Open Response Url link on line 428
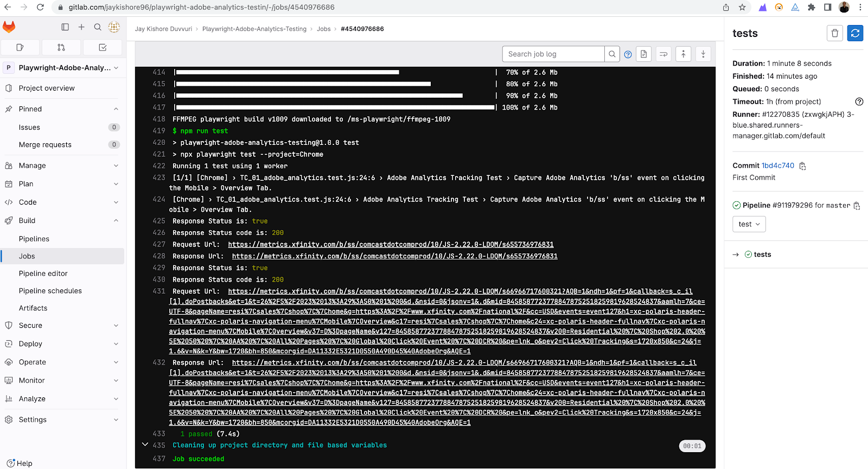 point(394,256)
